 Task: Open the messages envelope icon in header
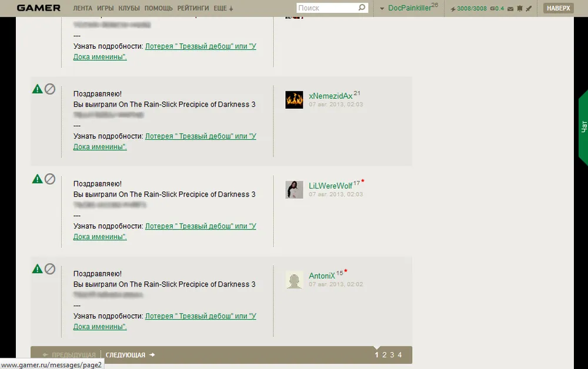[x=510, y=9]
